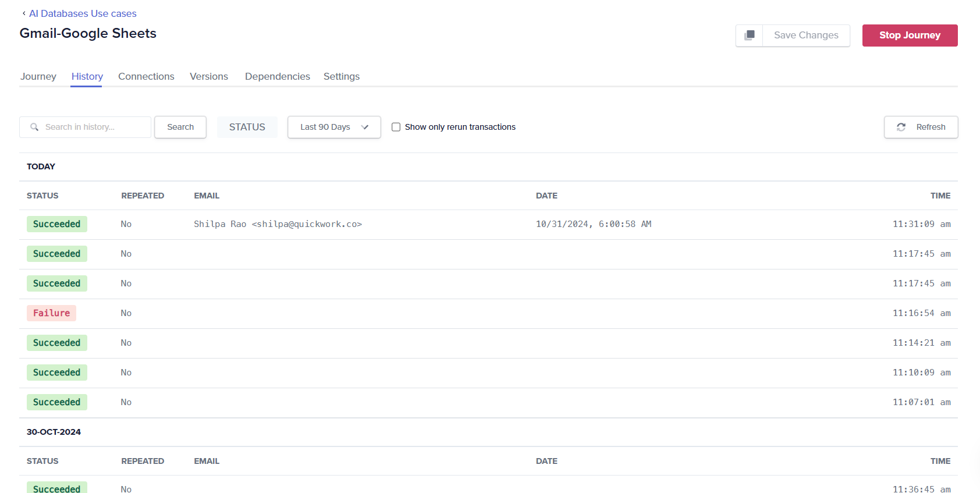Toggle Show only rerun transactions checkbox
Screen dimensions: 980x493
tap(396, 127)
